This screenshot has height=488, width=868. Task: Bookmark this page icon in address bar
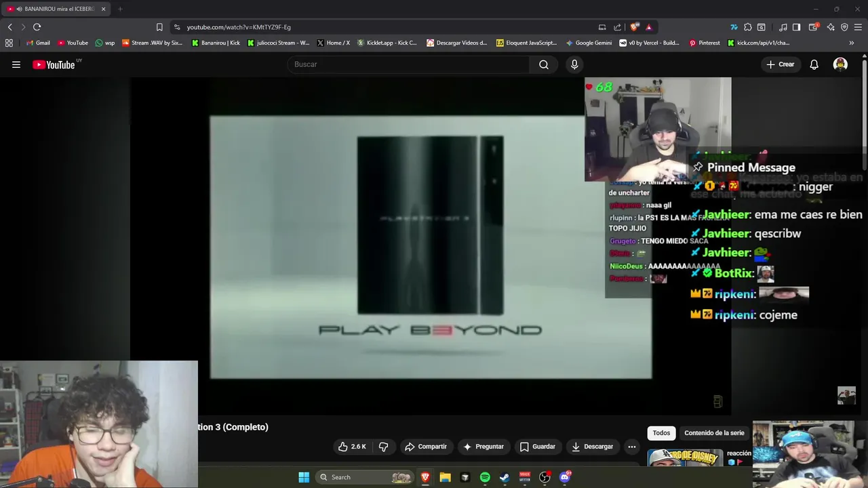point(159,27)
